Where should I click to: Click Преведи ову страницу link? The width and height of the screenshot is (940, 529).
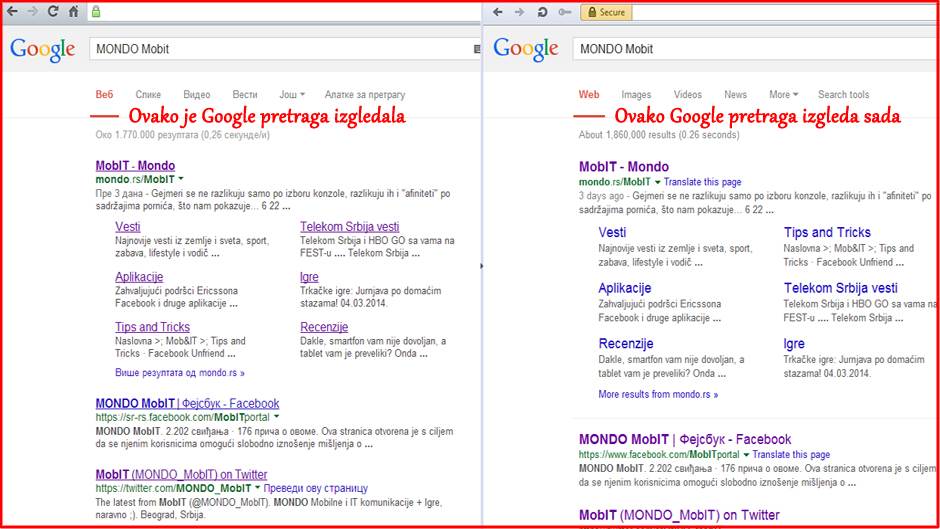(316, 488)
